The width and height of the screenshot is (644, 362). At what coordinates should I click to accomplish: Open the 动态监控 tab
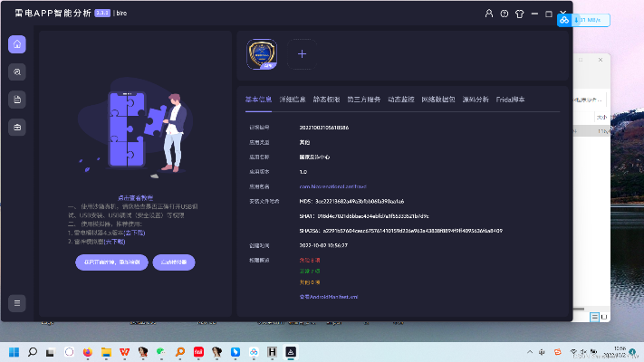point(401,99)
